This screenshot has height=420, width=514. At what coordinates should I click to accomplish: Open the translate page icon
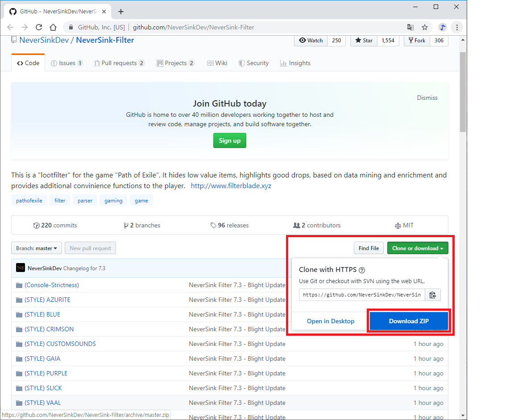(410, 27)
